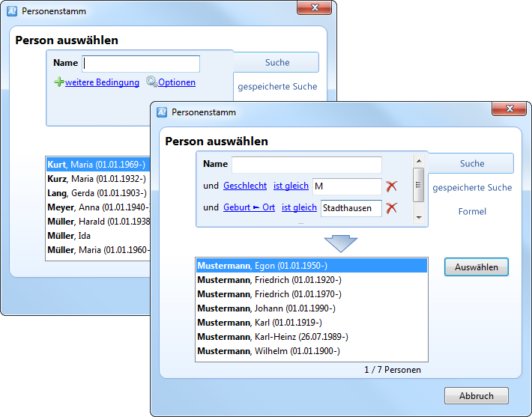Select the Suche tab in front window
The width and height of the screenshot is (532, 417).
click(472, 163)
